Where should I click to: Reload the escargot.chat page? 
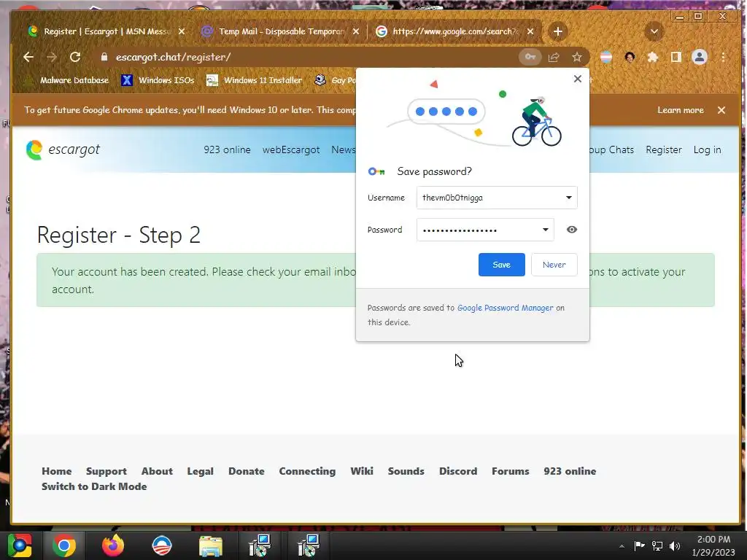[x=75, y=57]
